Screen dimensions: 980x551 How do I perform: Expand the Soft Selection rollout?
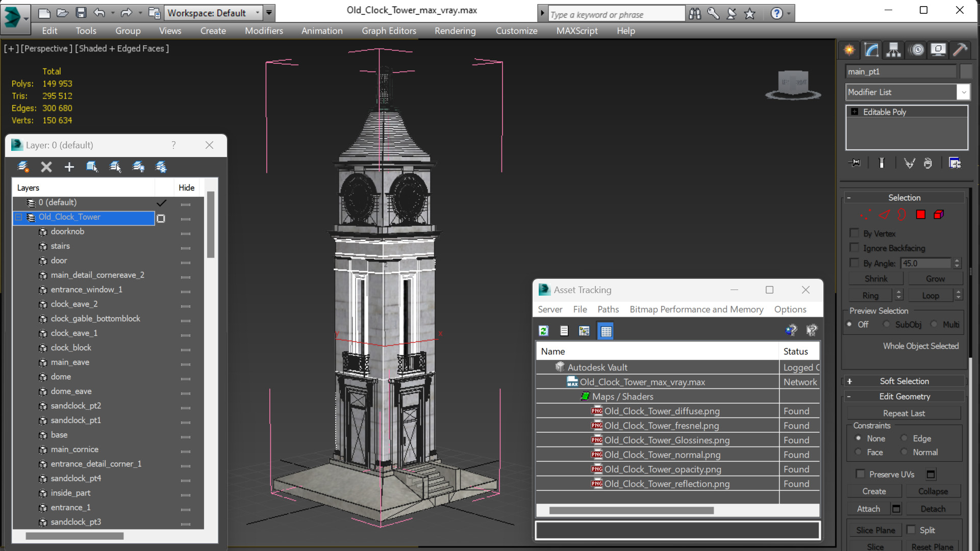click(x=849, y=381)
